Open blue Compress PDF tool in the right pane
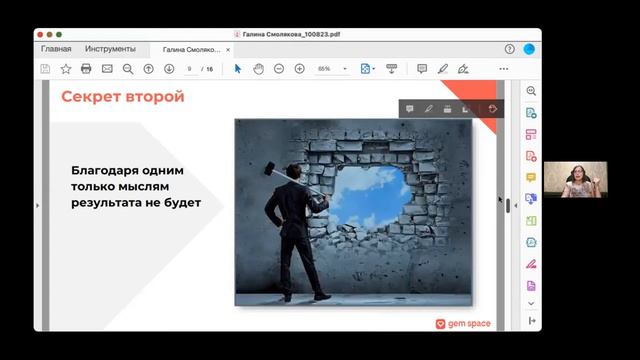640x360 pixels. pos(531,242)
